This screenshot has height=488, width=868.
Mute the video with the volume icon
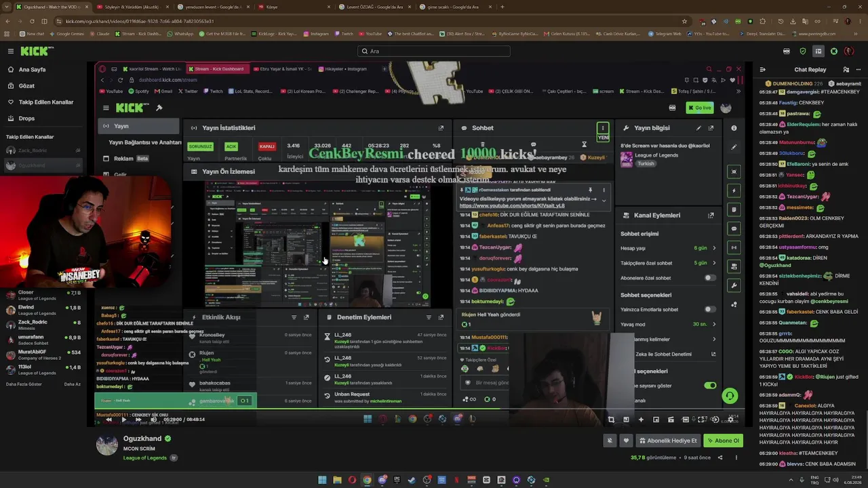click(x=153, y=420)
